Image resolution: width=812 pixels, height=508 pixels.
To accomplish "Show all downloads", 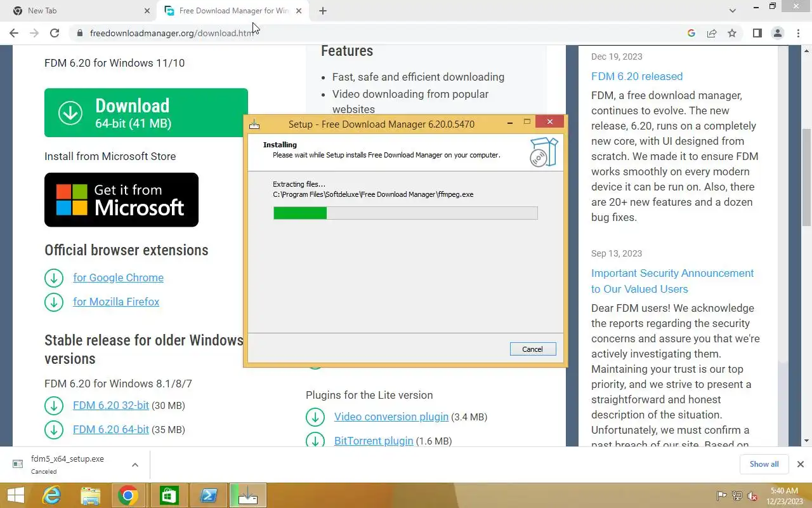I will pyautogui.click(x=764, y=464).
